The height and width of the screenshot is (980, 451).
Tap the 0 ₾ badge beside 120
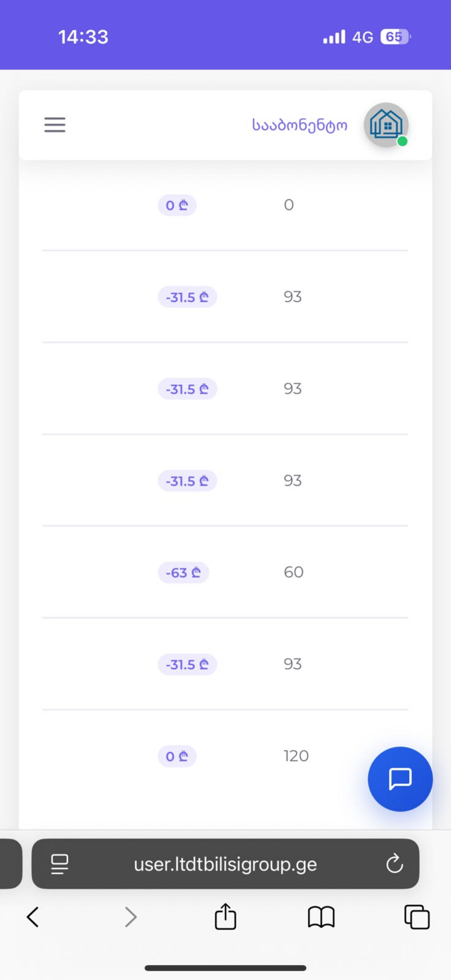coord(177,756)
